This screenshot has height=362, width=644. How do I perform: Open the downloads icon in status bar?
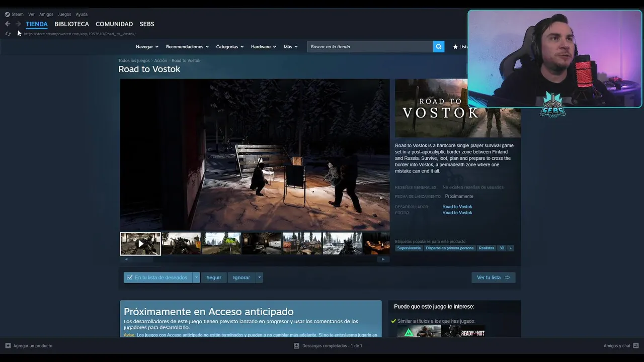coord(296,346)
